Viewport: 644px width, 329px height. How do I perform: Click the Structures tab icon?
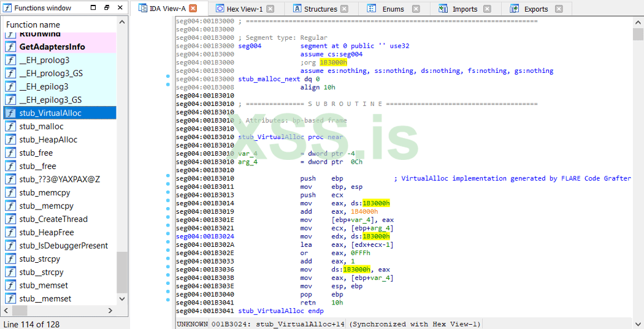(x=297, y=9)
